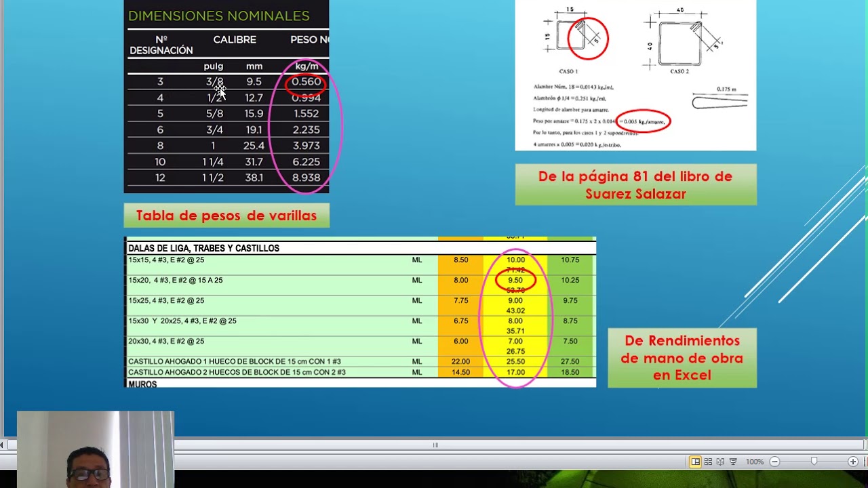
Task: Click the circled '0.005 kg./amarre' text
Action: click(x=644, y=121)
